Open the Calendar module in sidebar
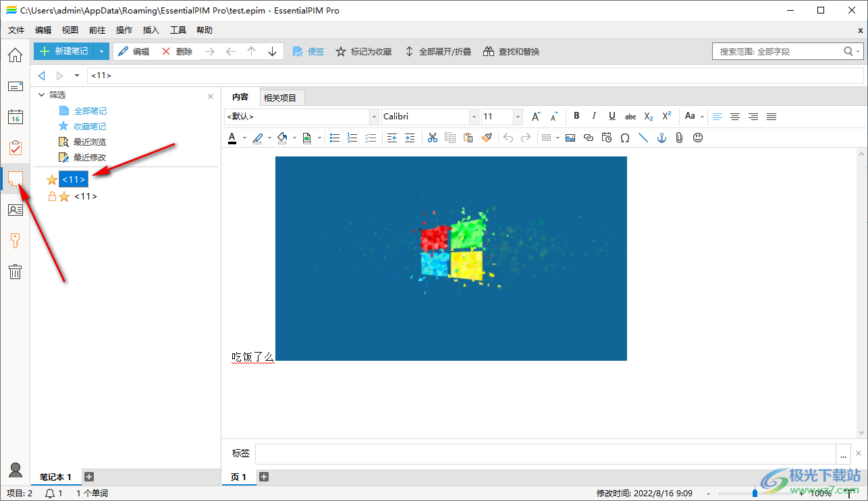This screenshot has height=501, width=868. [15, 117]
